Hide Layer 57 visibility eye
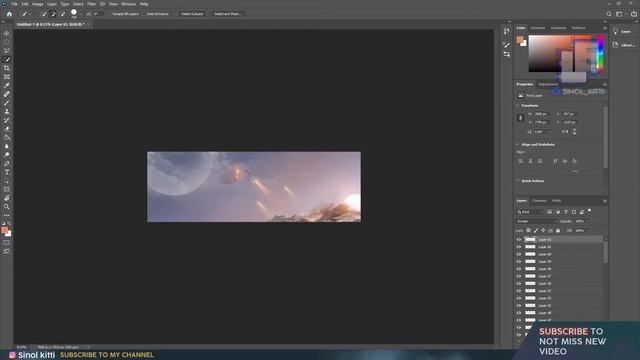The width and height of the screenshot is (640, 360). pyautogui.click(x=519, y=276)
